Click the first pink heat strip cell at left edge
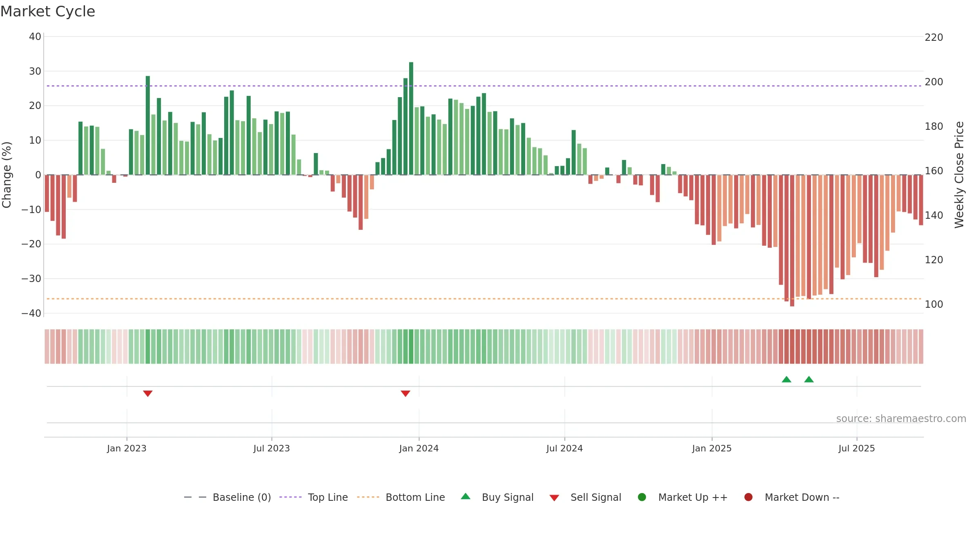 [x=47, y=346]
